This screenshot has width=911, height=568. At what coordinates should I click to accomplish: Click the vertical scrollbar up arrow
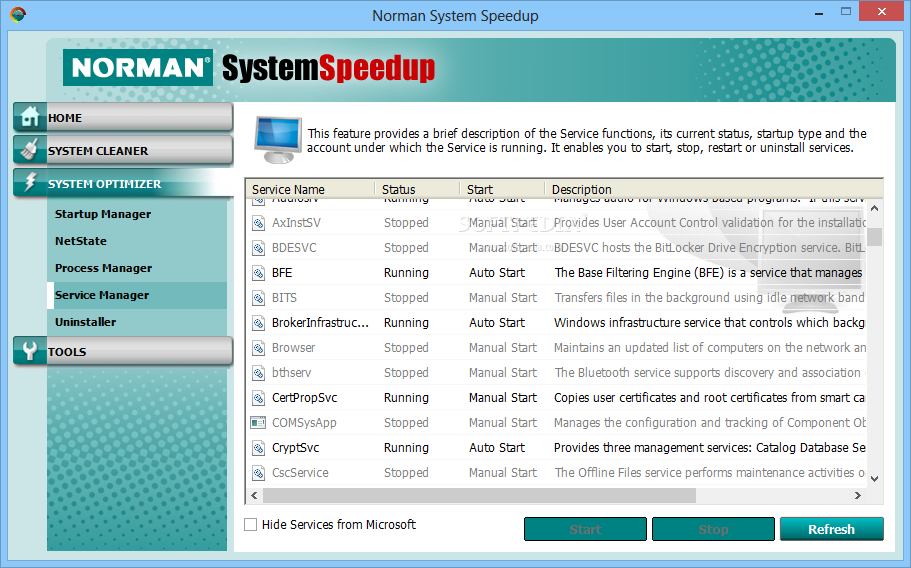[x=874, y=207]
